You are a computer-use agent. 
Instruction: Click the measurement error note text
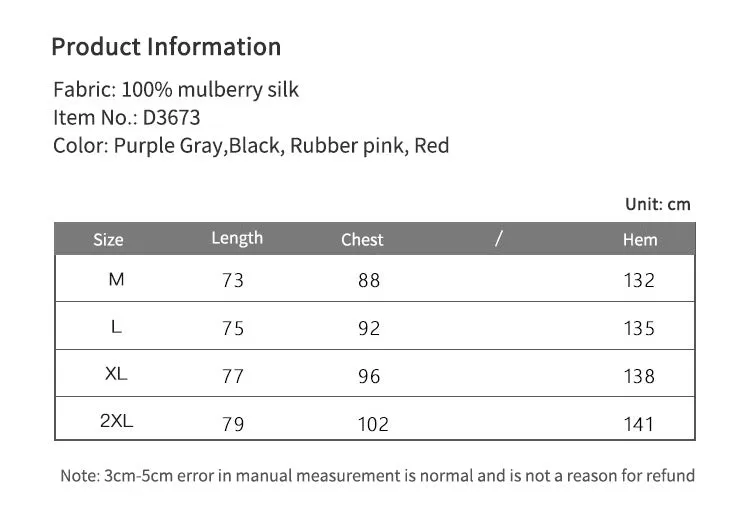click(377, 476)
